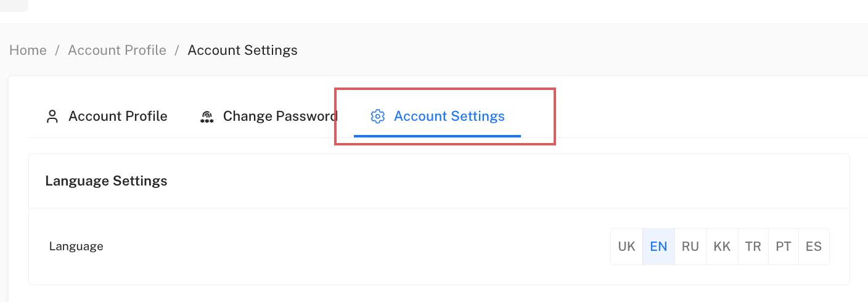This screenshot has width=868, height=302.
Task: Click the Language Settings section heading
Action: pos(106,181)
